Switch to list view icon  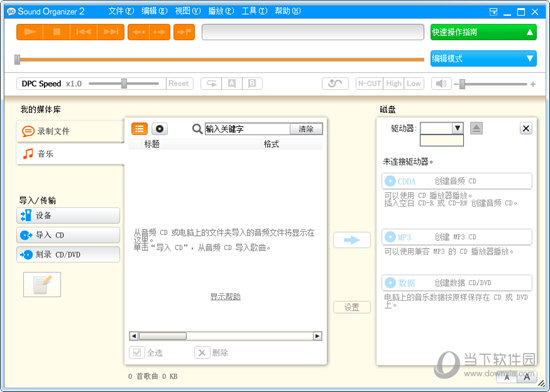pyautogui.click(x=139, y=129)
